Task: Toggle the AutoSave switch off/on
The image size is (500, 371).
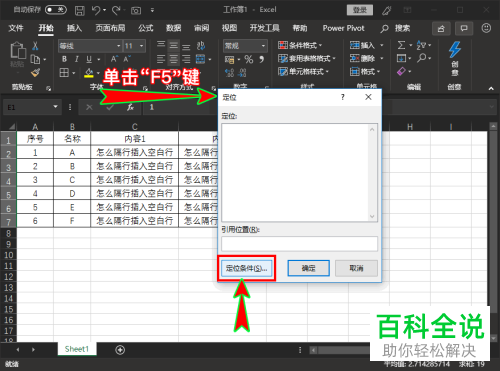Action: pyautogui.click(x=56, y=10)
